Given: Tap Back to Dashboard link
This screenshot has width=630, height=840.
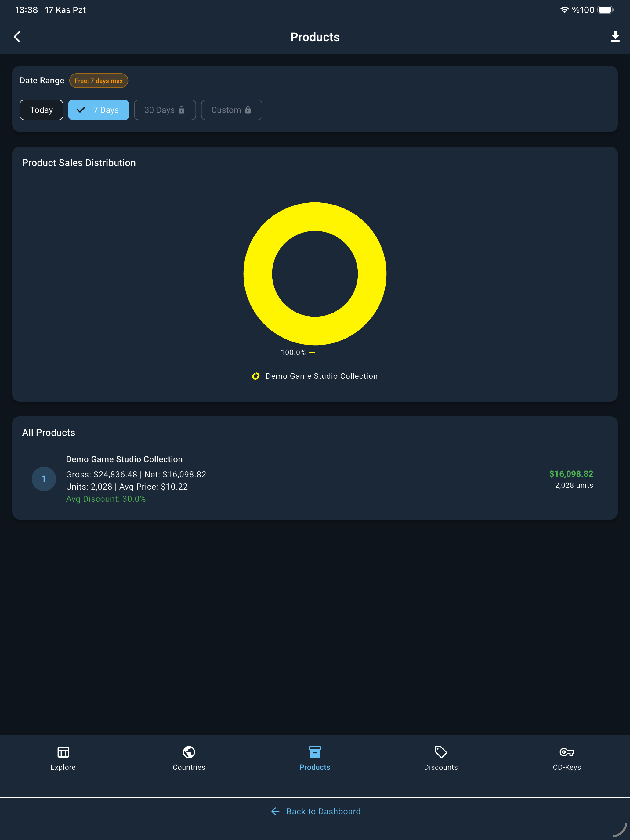Looking at the screenshot, I should click(316, 812).
